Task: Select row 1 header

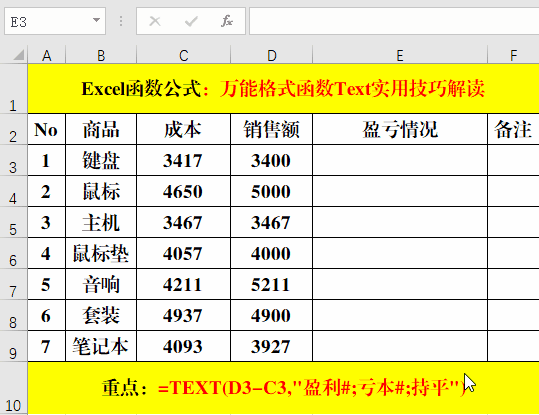Action: (13, 89)
